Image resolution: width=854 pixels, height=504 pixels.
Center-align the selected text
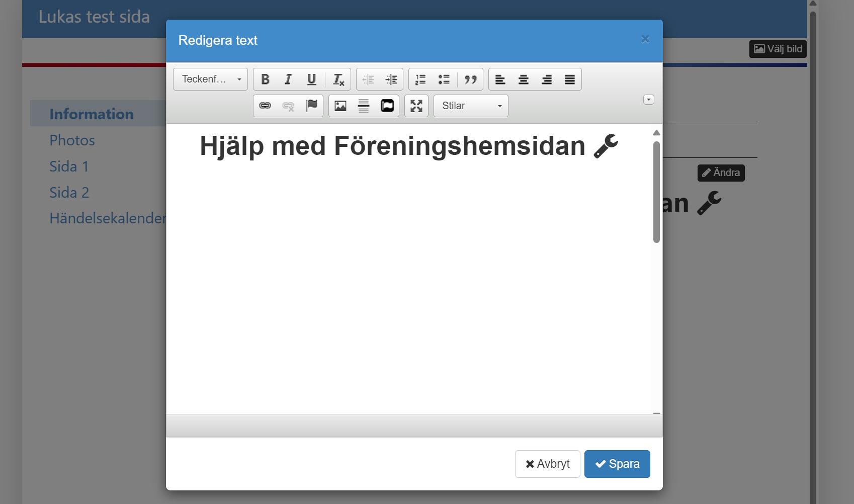click(x=524, y=79)
